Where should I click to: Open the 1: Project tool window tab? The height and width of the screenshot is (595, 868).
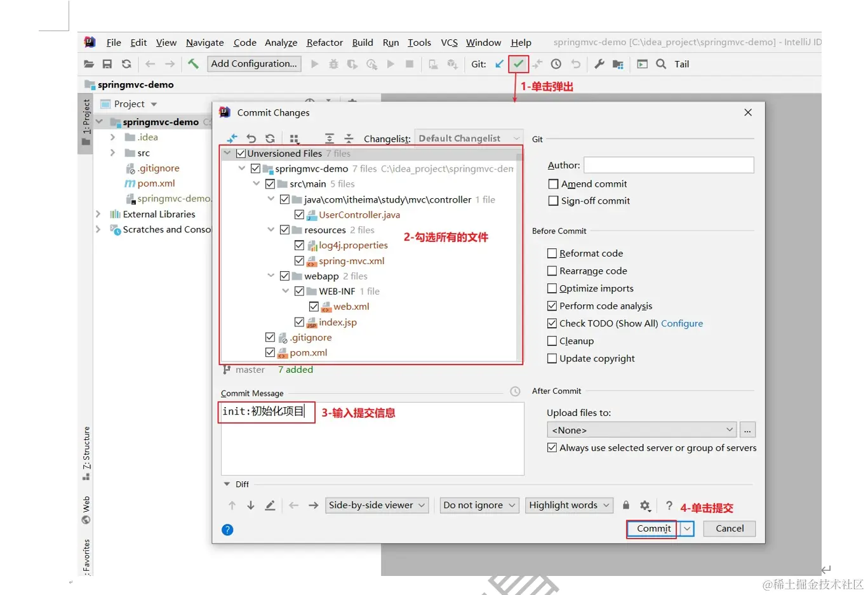(86, 124)
